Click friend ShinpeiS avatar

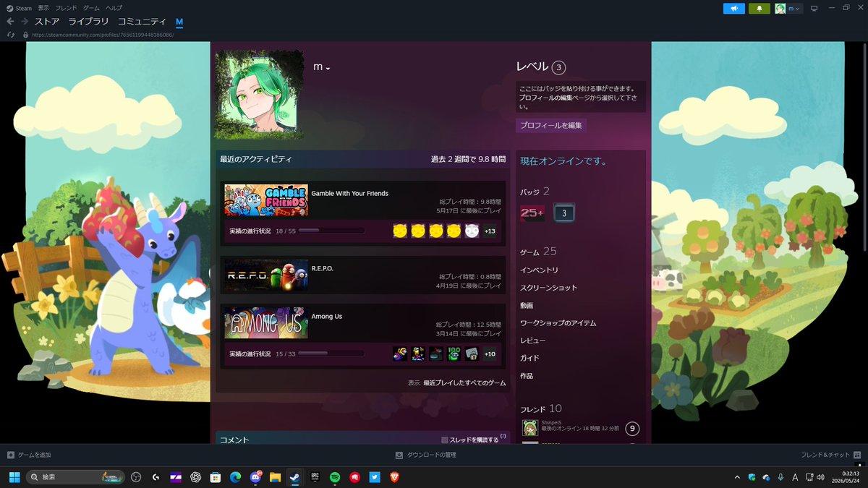click(x=530, y=428)
